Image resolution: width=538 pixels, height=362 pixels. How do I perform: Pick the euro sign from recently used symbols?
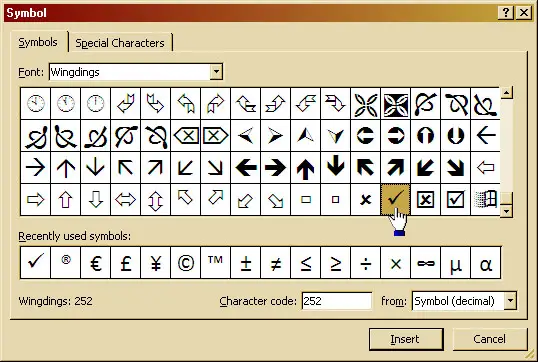(x=95, y=263)
